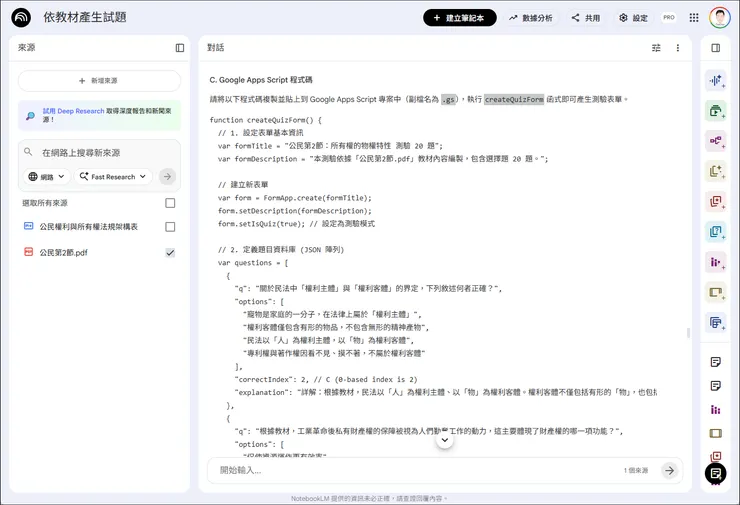Open the chat configuration sliders icon
This screenshot has height=505, width=740.
(x=656, y=48)
